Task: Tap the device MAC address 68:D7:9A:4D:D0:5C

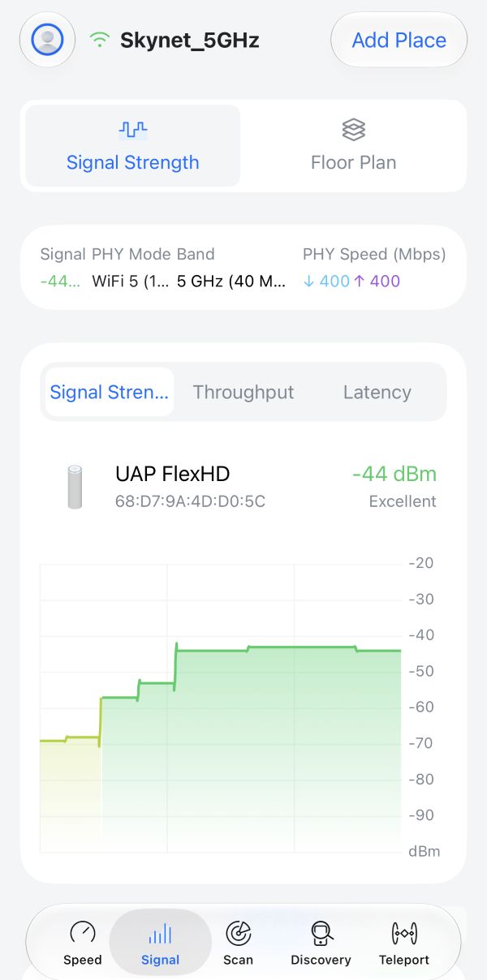Action: 191,501
